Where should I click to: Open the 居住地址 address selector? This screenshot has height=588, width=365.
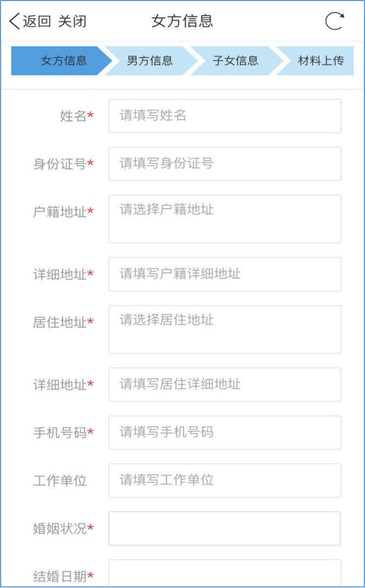225,330
